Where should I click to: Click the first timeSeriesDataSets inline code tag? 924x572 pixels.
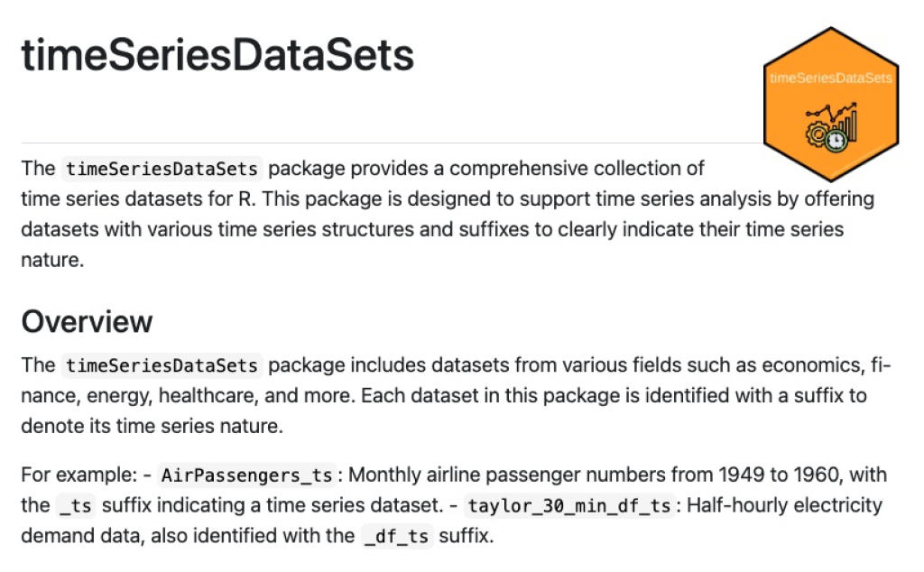[x=162, y=169]
